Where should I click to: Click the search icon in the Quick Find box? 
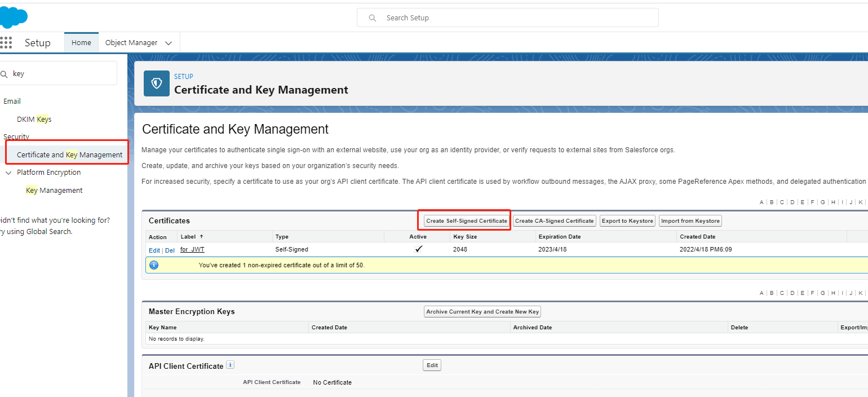tap(5, 73)
